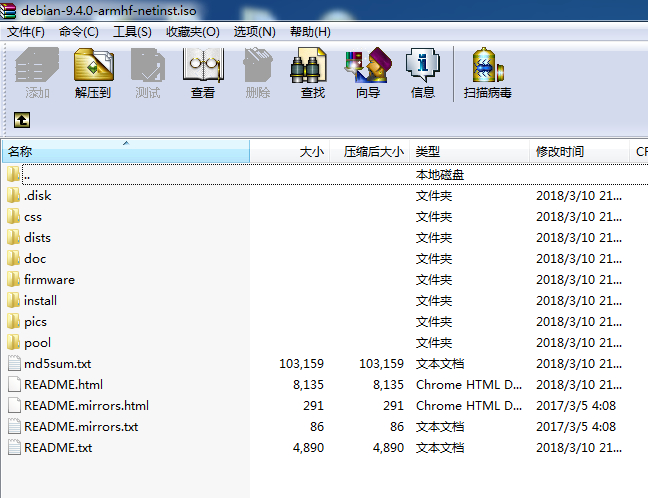Sort by Modified (修改时间) column header
This screenshot has width=648, height=498.
[579, 152]
